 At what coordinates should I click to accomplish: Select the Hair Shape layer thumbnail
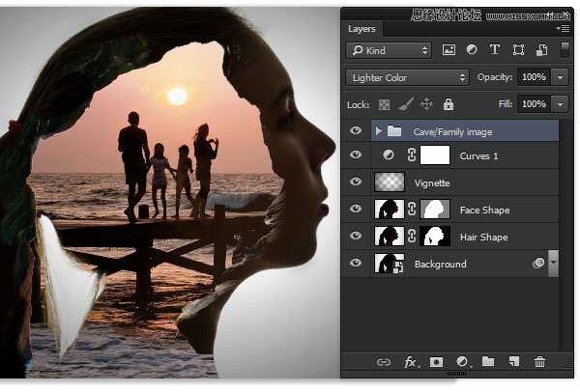pos(390,236)
